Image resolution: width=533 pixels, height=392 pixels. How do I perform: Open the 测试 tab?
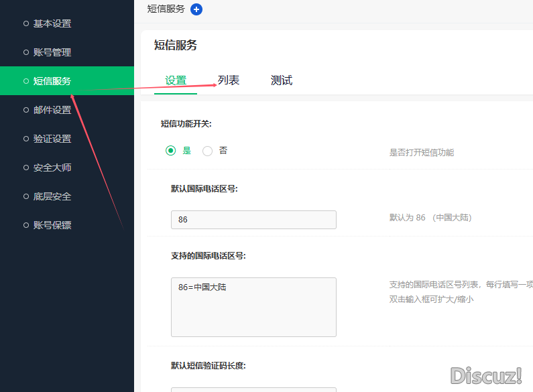point(282,80)
